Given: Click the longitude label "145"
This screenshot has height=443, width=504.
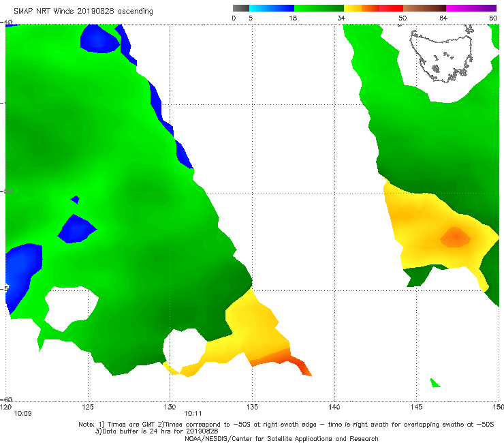Looking at the screenshot, I should point(416,407).
